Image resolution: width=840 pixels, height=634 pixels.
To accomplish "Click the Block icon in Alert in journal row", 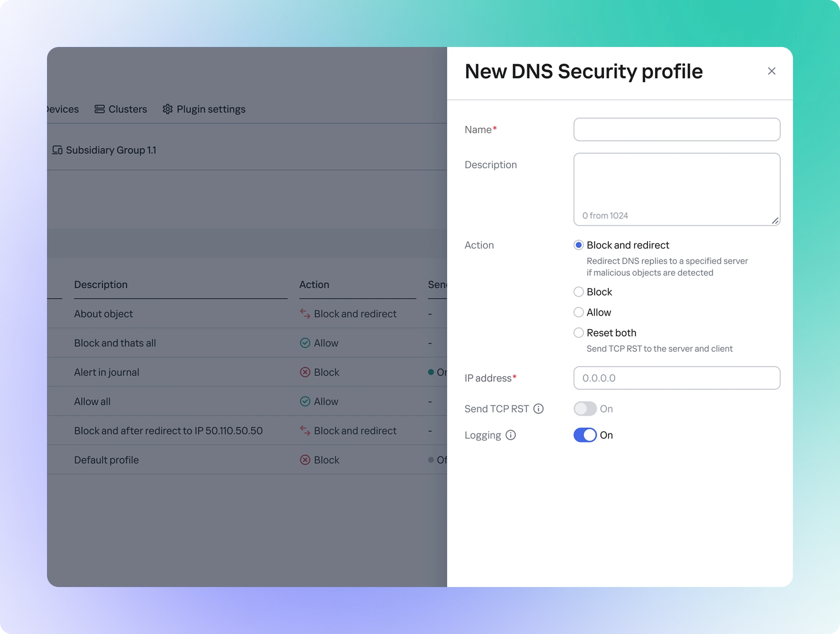I will 305,372.
